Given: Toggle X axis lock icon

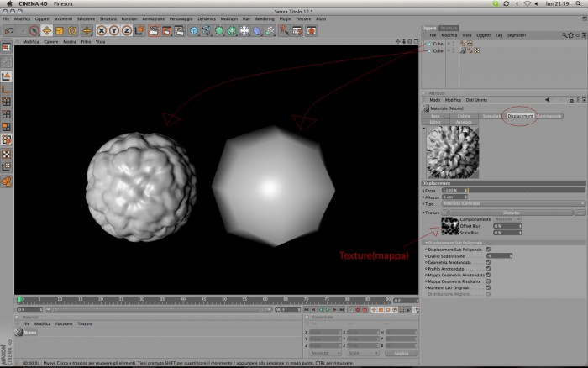Looking at the screenshot, I should (102, 31).
